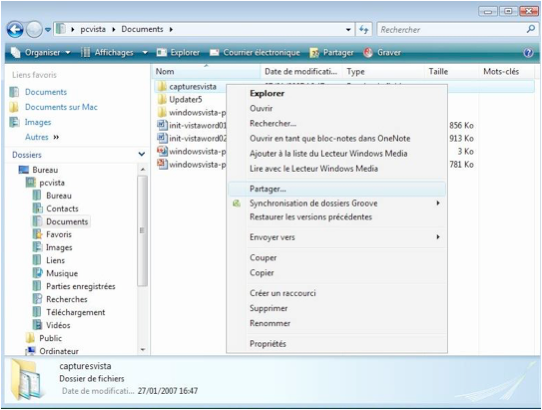The height and width of the screenshot is (410, 542).
Task: Select the capturesvista folder icon
Action: pos(162,86)
